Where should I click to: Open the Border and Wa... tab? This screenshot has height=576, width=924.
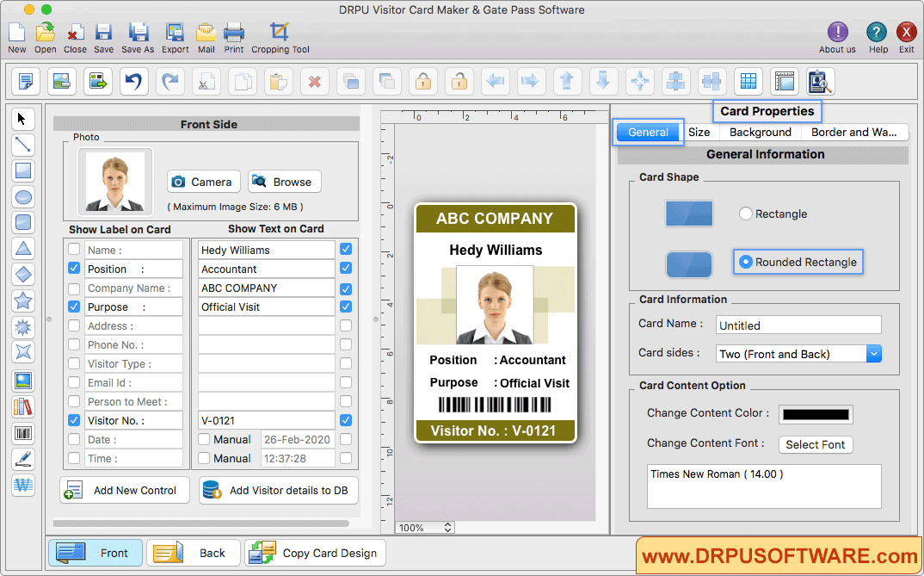click(853, 132)
